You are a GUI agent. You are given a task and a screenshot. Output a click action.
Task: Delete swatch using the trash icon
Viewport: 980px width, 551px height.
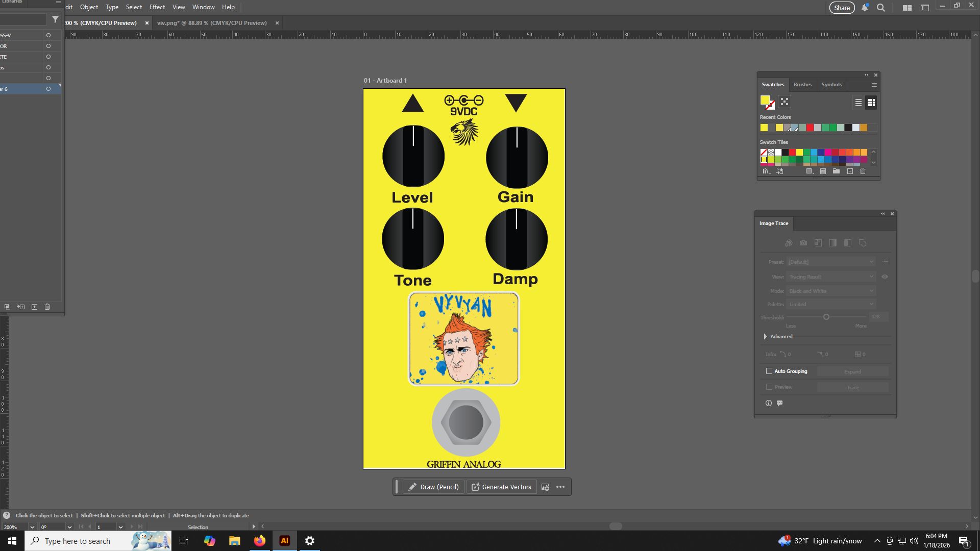coord(863,171)
